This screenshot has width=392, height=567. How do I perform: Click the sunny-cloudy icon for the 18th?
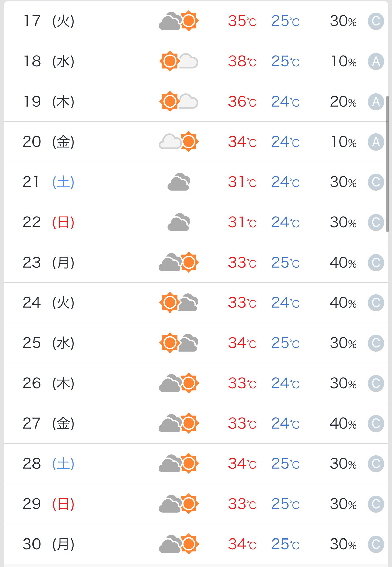[179, 61]
